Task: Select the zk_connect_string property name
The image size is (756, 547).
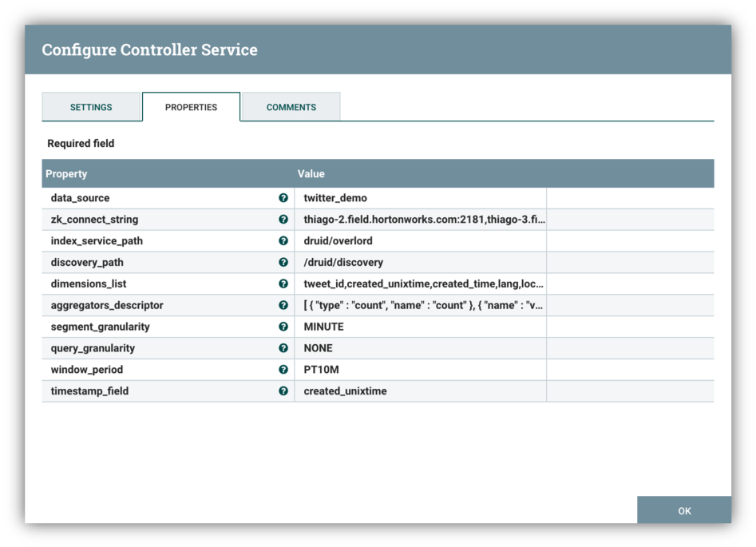Action: click(x=94, y=220)
